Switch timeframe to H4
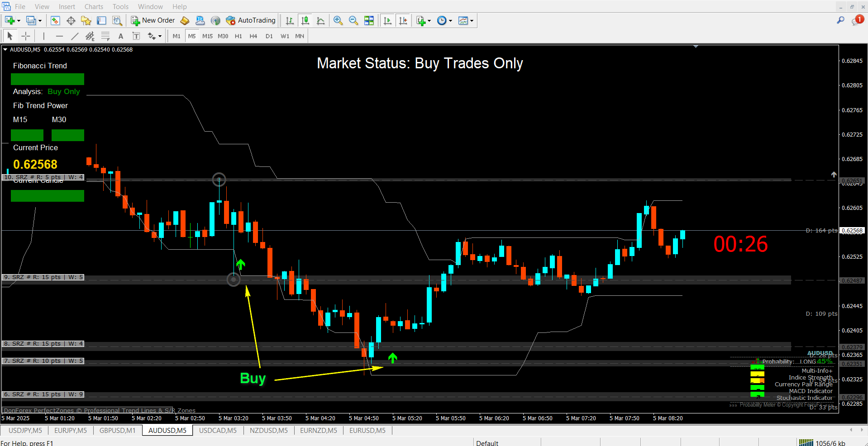The image size is (868, 446). pos(253,36)
